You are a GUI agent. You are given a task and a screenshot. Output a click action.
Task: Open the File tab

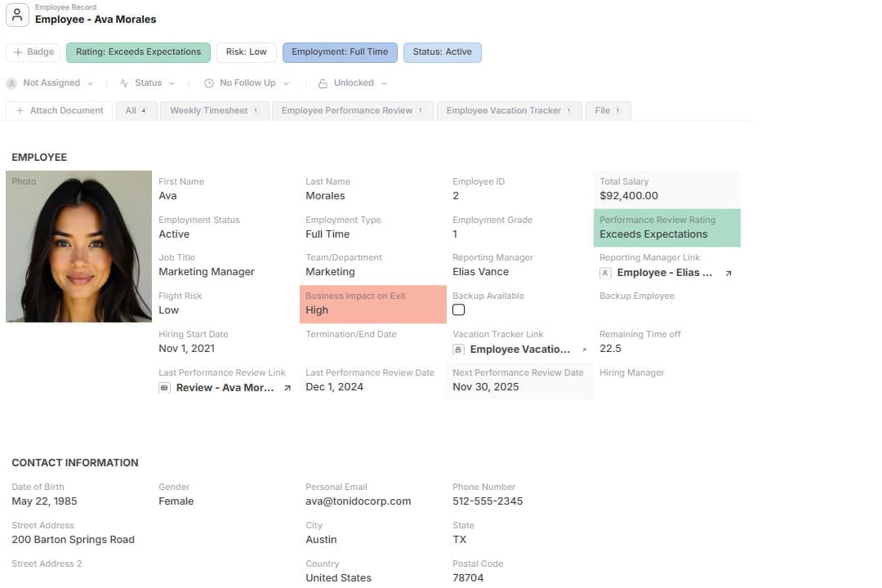pyautogui.click(x=608, y=111)
